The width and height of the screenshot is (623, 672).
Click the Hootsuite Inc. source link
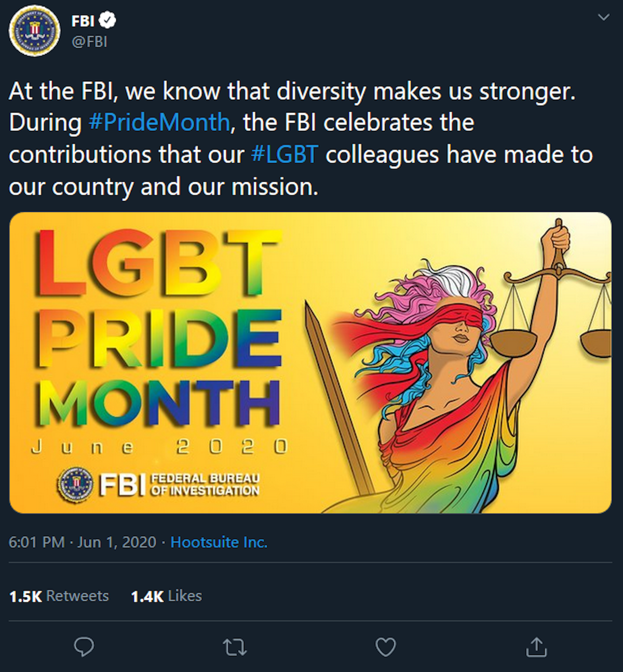click(x=219, y=542)
